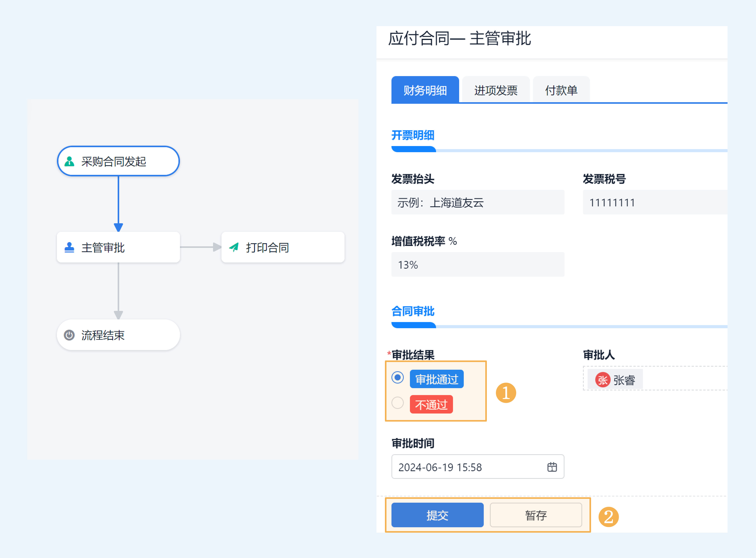Screen dimensions: 756x558
Task: Click the 增值税税率 field showing 13%
Action: [477, 264]
